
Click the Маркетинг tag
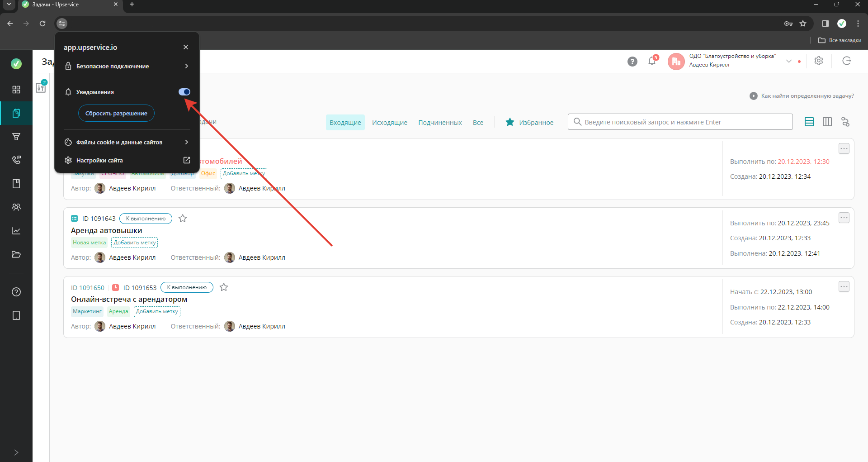tap(87, 311)
